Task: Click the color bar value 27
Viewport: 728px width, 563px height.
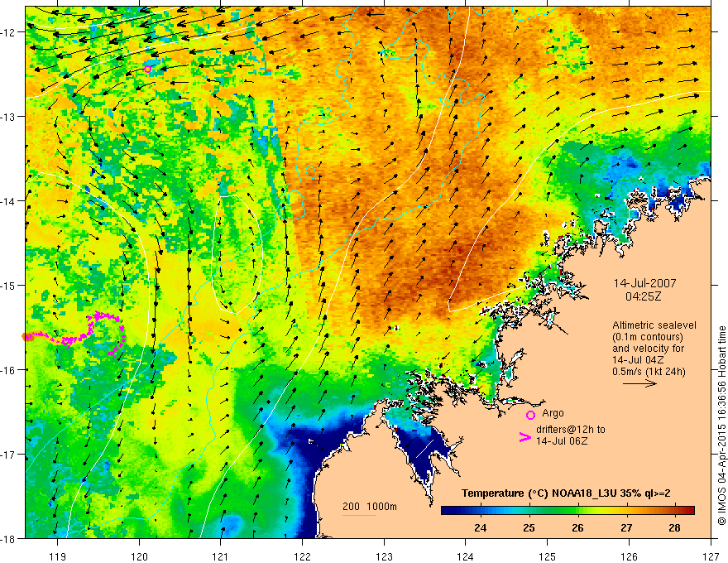Action: (x=626, y=527)
